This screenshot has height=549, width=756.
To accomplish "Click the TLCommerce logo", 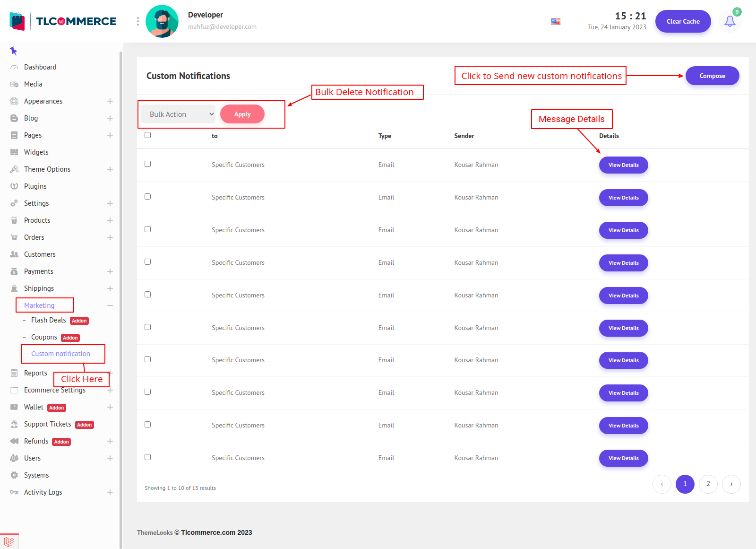I will click(63, 21).
